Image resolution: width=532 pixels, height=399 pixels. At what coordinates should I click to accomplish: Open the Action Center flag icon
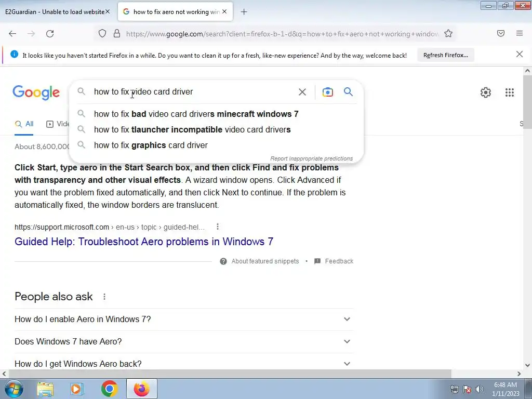tap(467, 389)
